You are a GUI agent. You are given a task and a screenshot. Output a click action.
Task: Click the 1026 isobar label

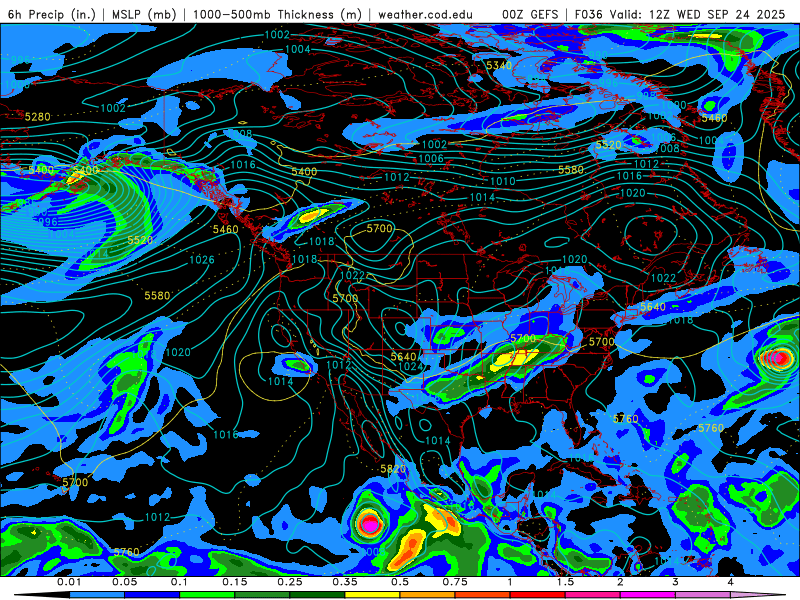click(202, 260)
